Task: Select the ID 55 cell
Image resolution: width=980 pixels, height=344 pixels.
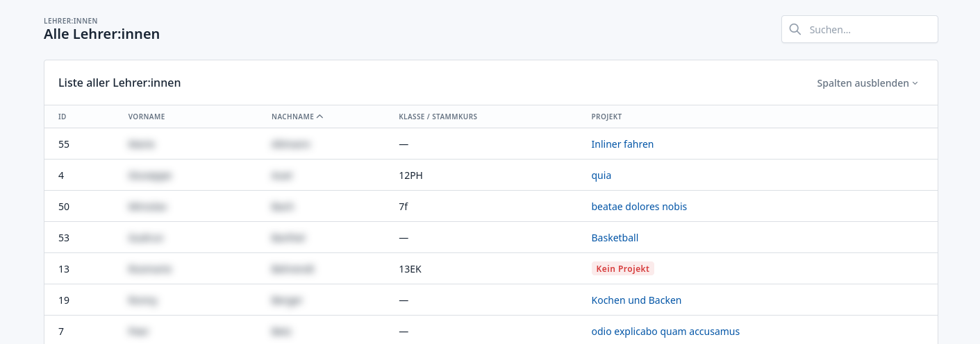Action: coord(64,144)
